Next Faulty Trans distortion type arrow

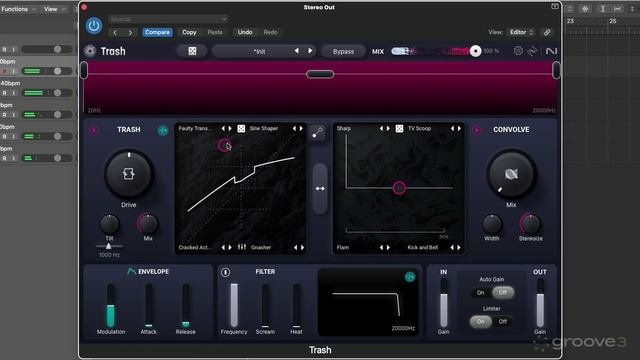230,129
